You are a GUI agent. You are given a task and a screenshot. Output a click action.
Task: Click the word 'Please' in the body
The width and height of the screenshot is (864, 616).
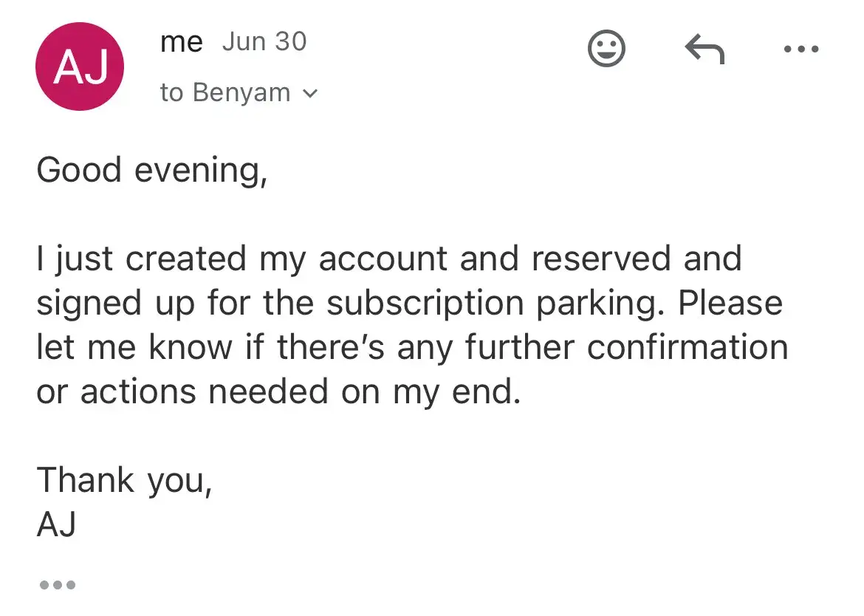(730, 303)
